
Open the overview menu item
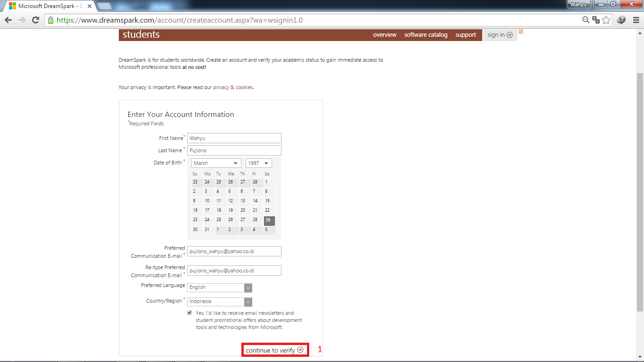click(385, 35)
